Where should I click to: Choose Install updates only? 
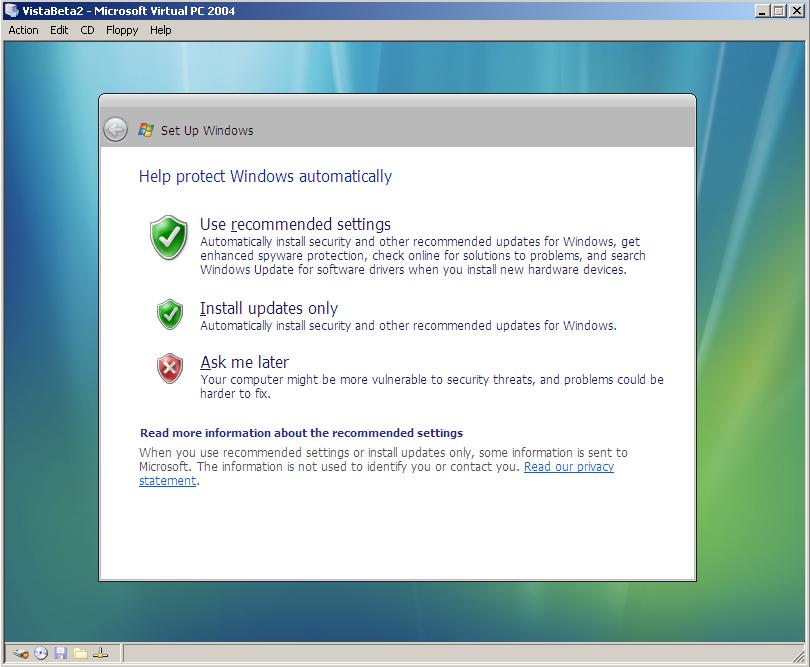(x=269, y=308)
